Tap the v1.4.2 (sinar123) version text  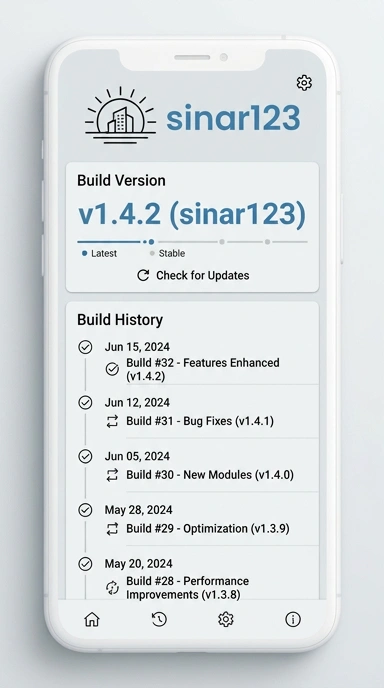[192, 215]
